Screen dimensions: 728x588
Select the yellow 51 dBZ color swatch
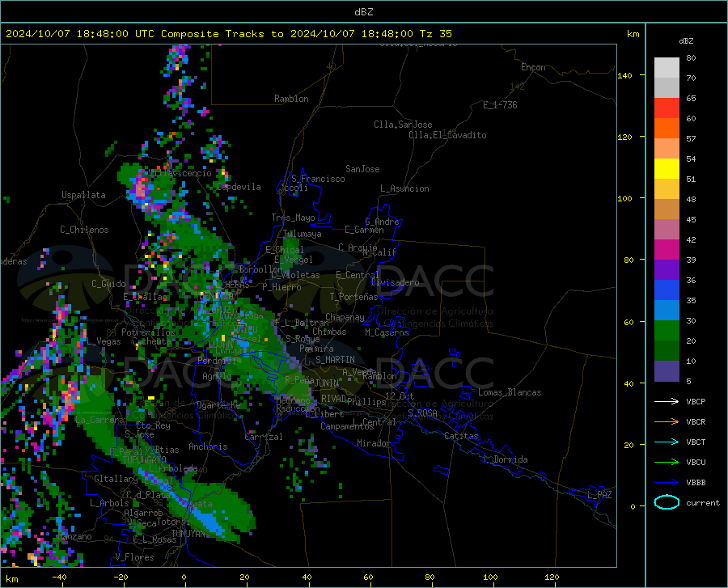(x=667, y=169)
